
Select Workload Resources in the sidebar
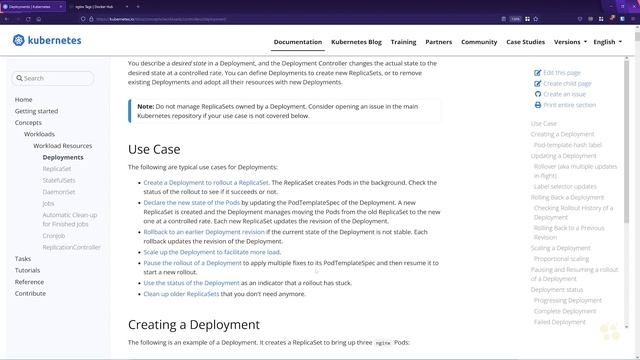coord(62,145)
